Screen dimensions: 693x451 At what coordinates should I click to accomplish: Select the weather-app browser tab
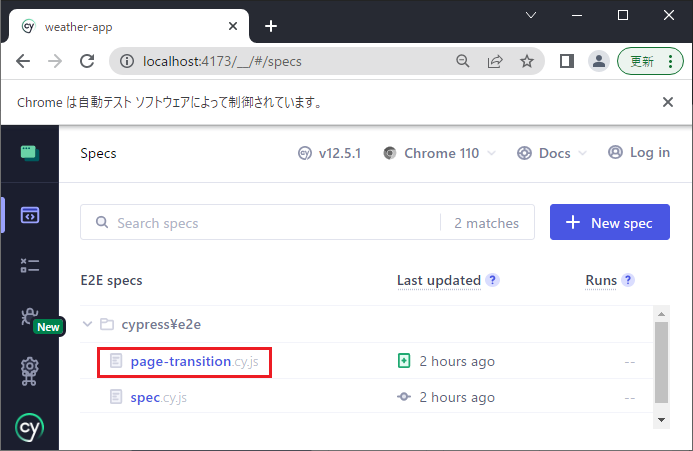(120, 26)
